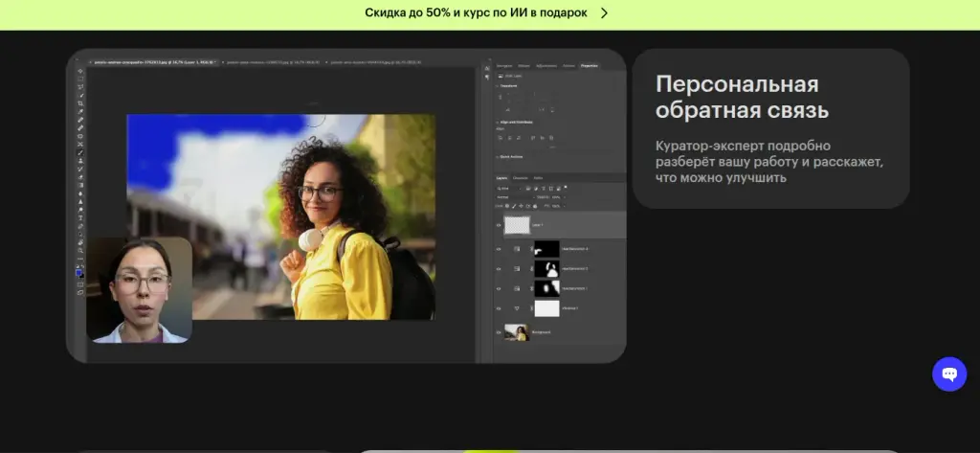Switch to the Layers tab
Viewport: 980px width, 453px height.
tap(501, 178)
